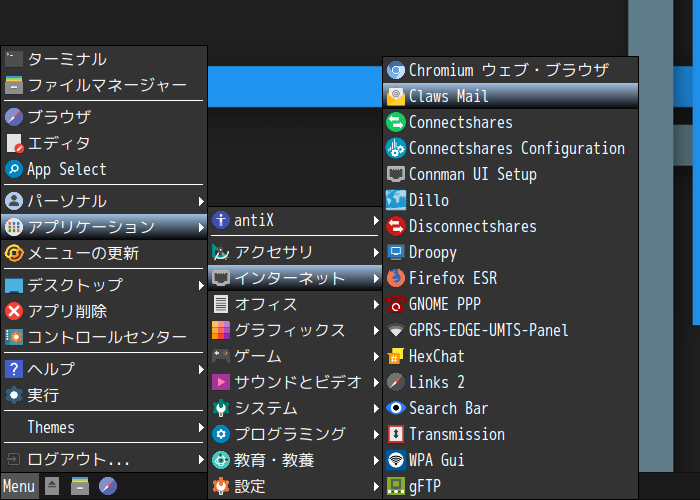700x500 pixels.
Task: Click the メニューの更新 refresh icon
Action: (x=14, y=253)
